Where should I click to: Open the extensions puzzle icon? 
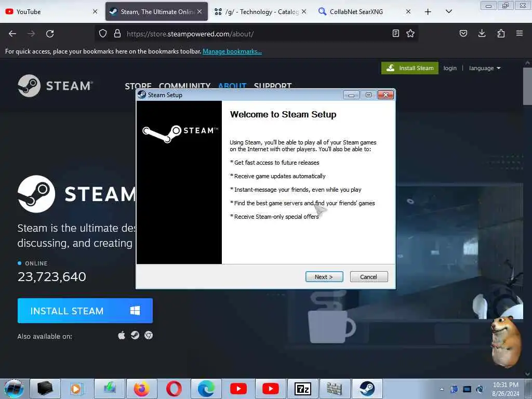pyautogui.click(x=501, y=33)
